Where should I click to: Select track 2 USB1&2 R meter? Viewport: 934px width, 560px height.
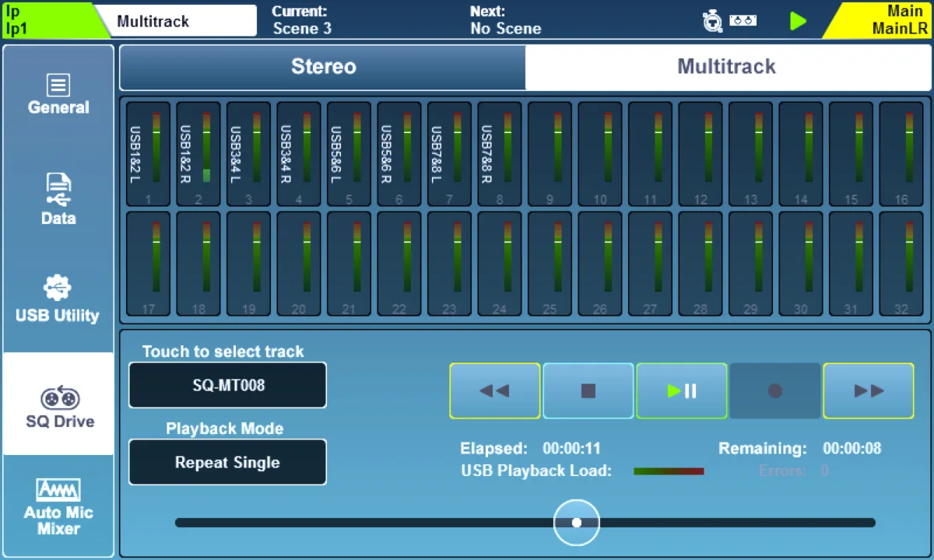coord(198,154)
